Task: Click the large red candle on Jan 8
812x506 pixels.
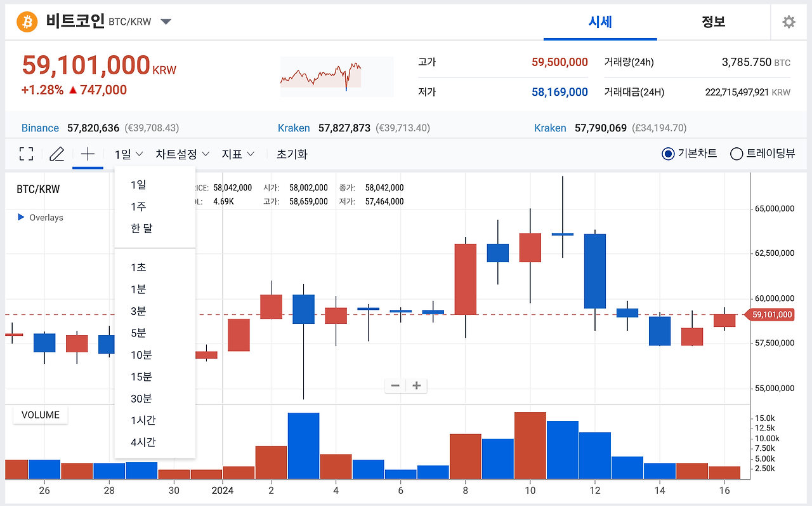Action: pyautogui.click(x=466, y=279)
